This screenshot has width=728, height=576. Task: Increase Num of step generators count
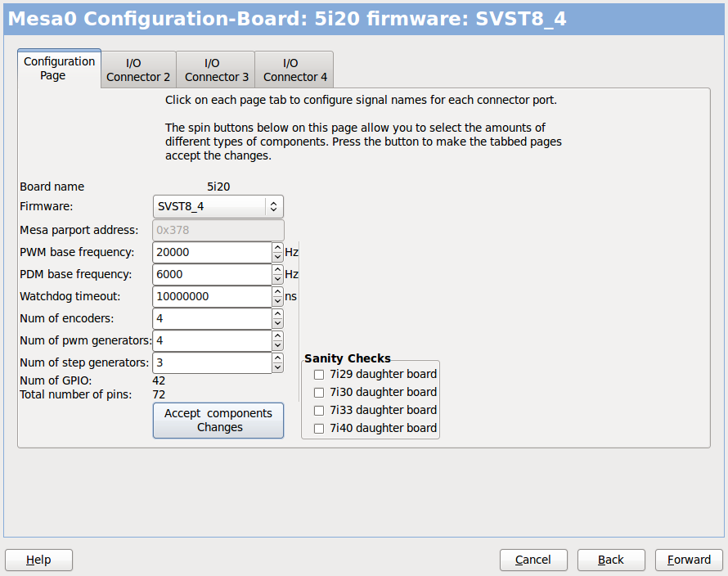(x=277, y=358)
